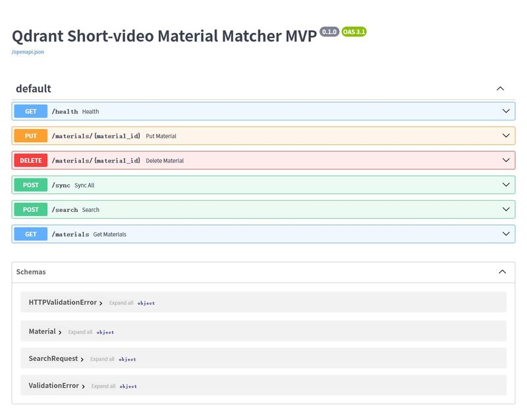Click the DELETE method badge
Viewport: 527px width, 420px height.
(30, 160)
